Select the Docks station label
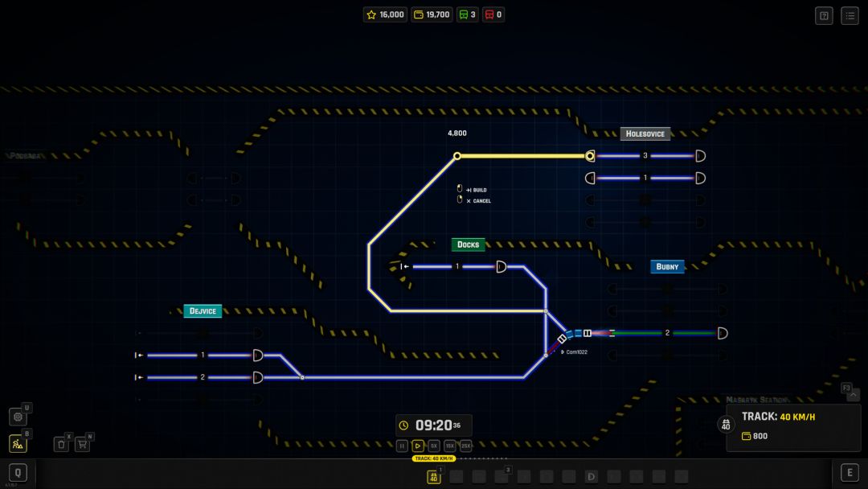Screen dimensions: 868x489 tap(468, 244)
